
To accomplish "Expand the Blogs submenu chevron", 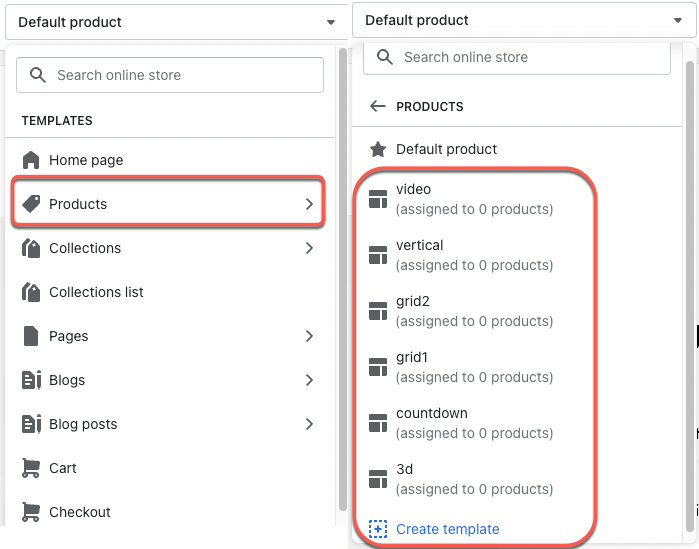I will click(309, 380).
